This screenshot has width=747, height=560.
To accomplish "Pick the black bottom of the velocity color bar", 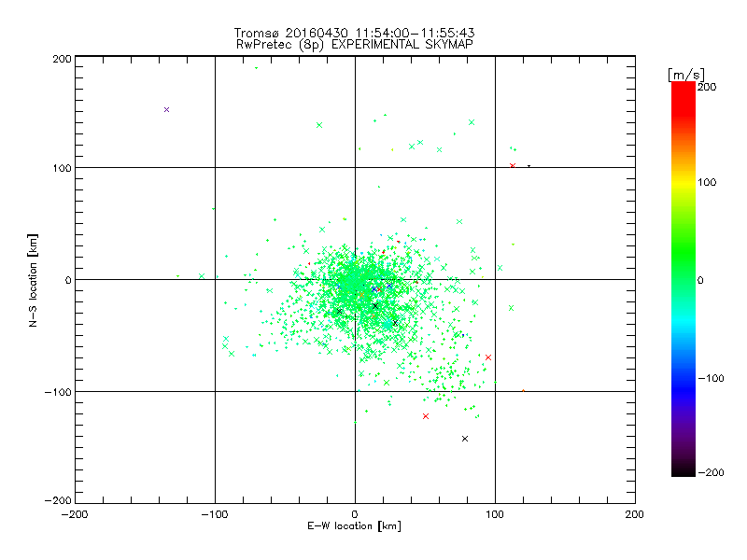I will click(684, 469).
